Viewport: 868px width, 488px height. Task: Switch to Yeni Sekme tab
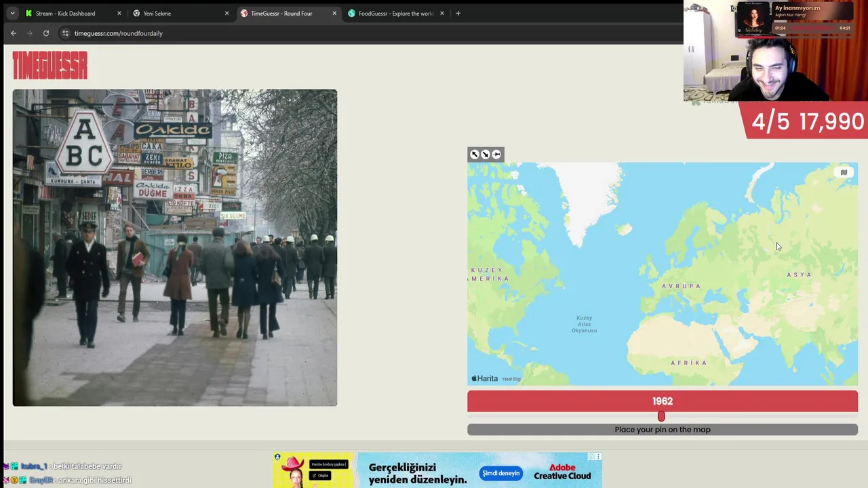click(180, 13)
